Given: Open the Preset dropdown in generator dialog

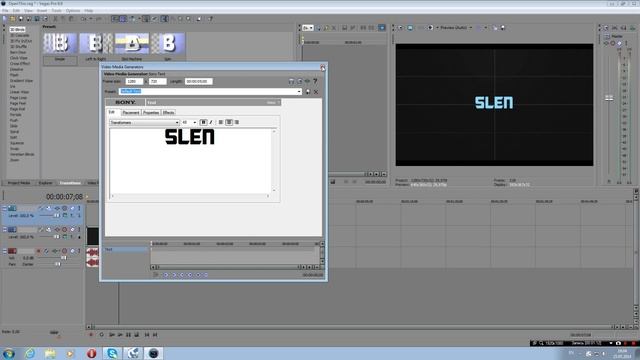Looking at the screenshot, I should tap(299, 92).
